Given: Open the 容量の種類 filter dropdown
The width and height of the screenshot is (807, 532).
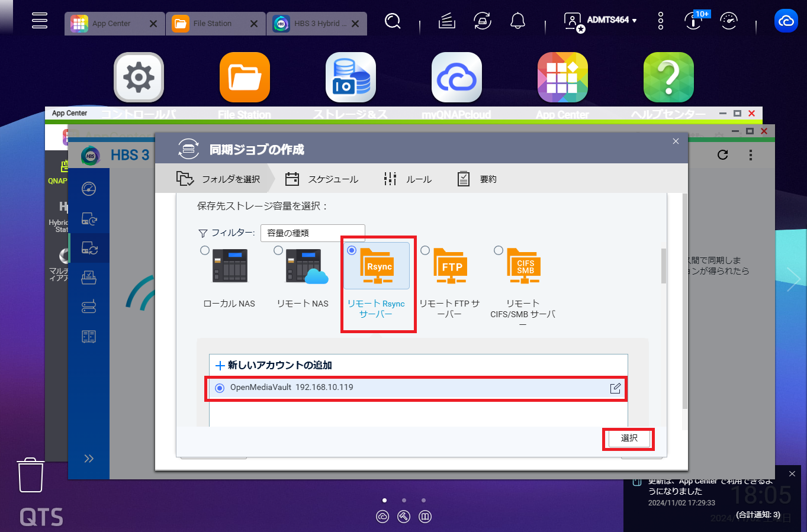Looking at the screenshot, I should pyautogui.click(x=313, y=233).
